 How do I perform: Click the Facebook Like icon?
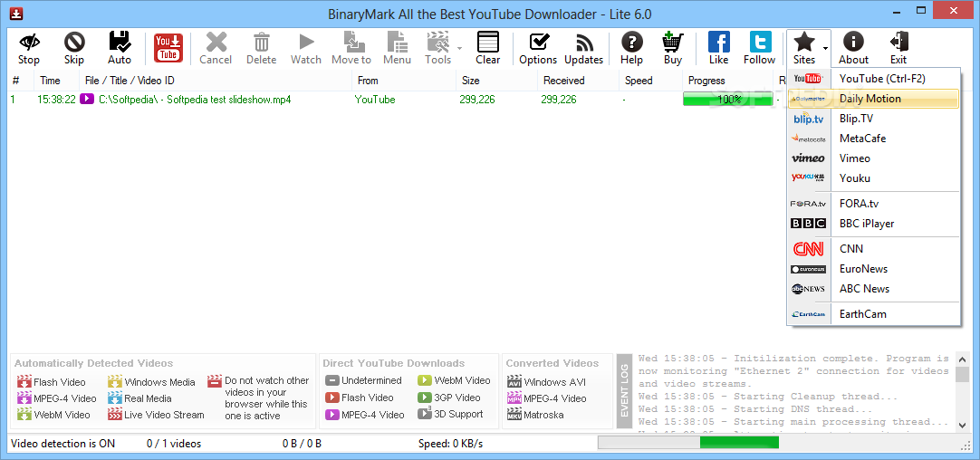click(x=719, y=43)
